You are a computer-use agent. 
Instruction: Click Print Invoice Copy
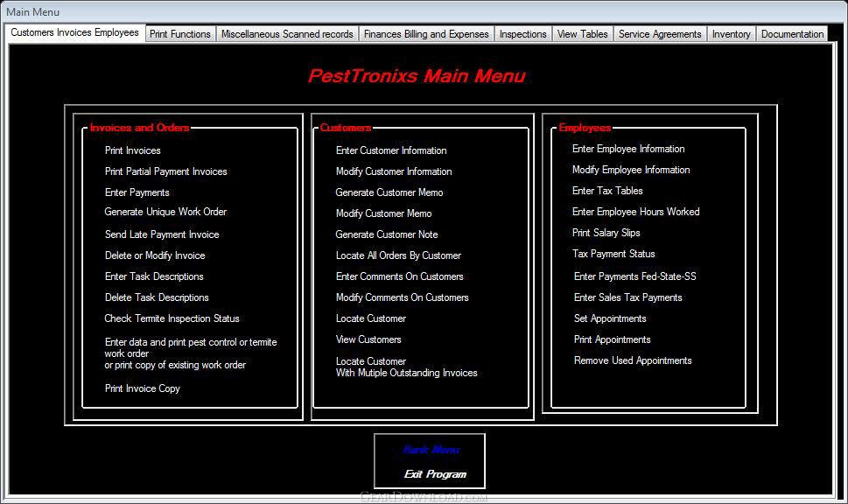[x=143, y=388]
